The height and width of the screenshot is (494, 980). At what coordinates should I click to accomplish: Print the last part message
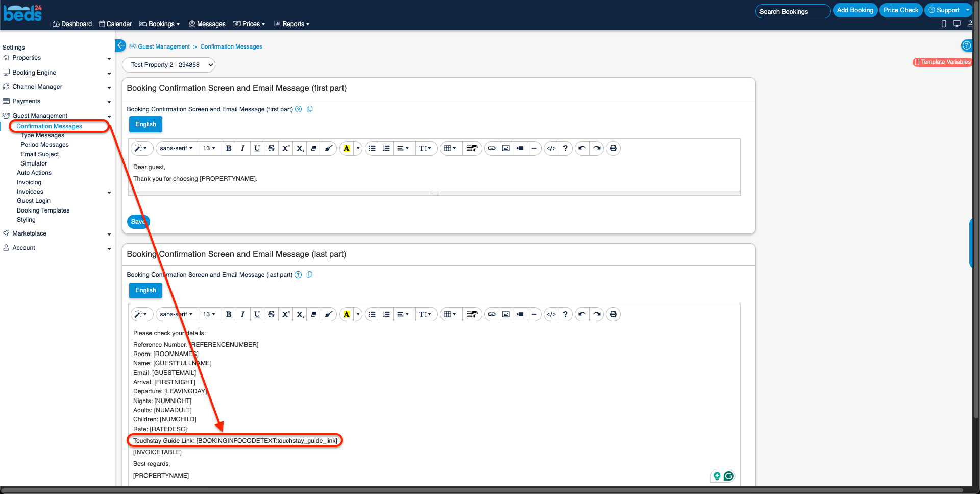pyautogui.click(x=614, y=314)
